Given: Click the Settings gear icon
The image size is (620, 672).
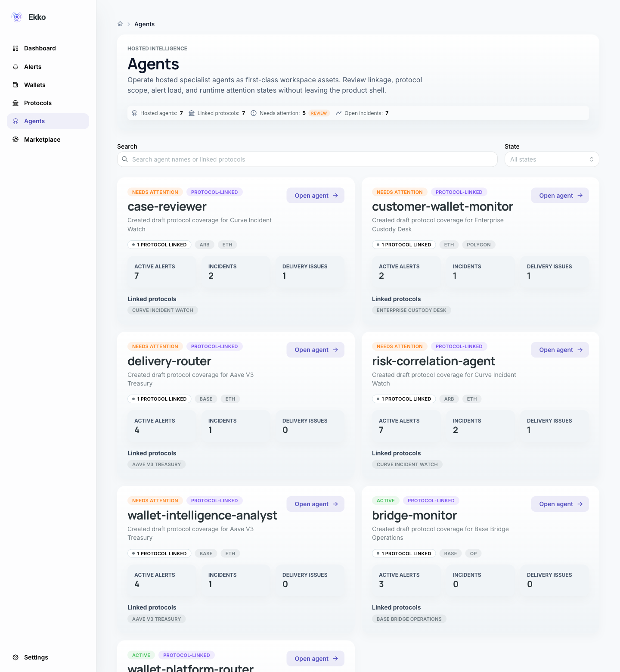Looking at the screenshot, I should tap(15, 657).
